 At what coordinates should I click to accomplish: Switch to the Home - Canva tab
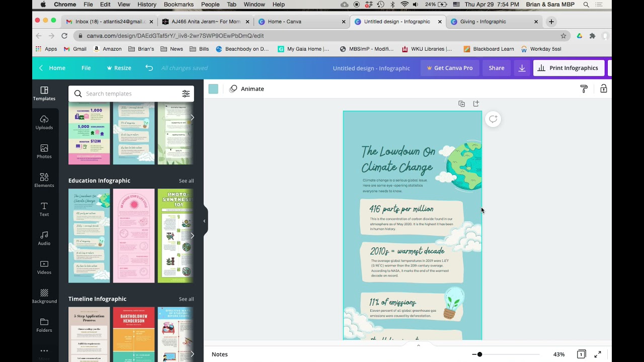302,22
